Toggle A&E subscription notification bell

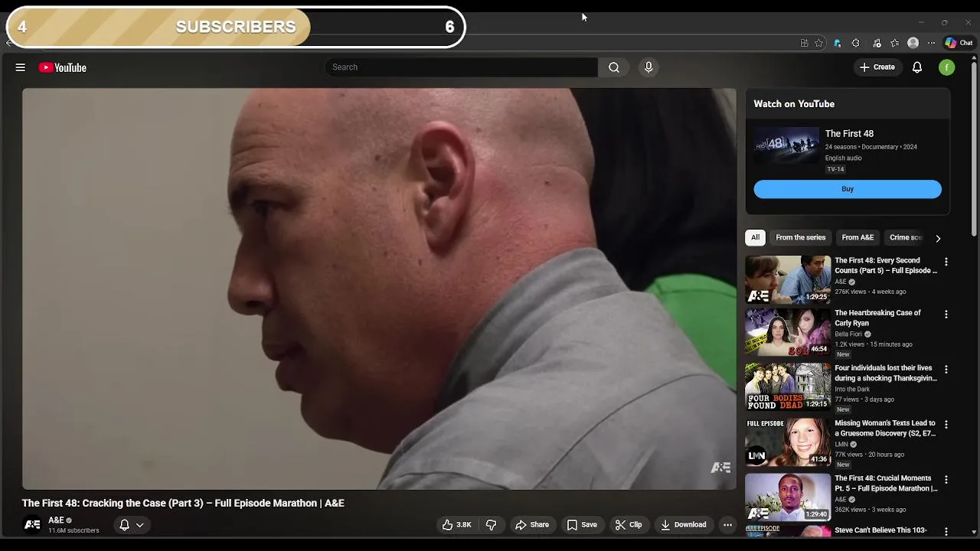pos(124,525)
